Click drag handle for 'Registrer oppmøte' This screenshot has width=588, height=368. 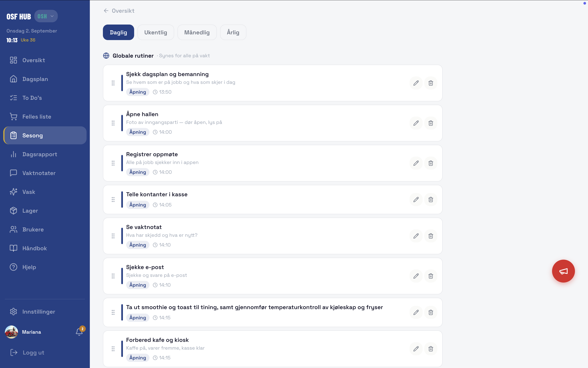[113, 163]
